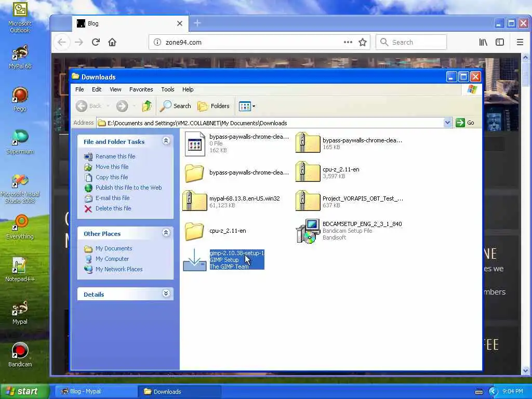532x399 pixels.
Task: Go to browser Home page
Action: 112,42
